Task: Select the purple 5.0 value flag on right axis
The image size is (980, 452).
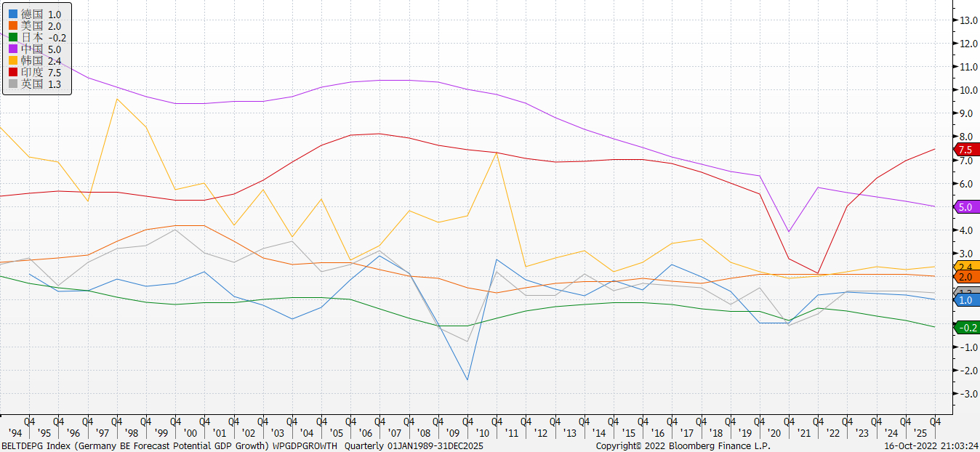Action: [x=965, y=207]
